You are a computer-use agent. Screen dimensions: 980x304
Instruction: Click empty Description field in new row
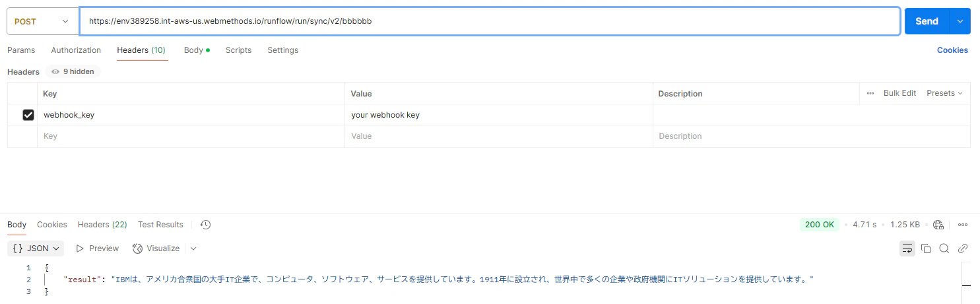(812, 136)
